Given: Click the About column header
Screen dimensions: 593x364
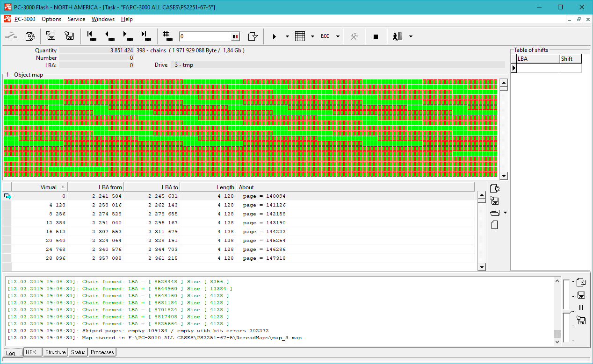Looking at the screenshot, I should pos(355,187).
